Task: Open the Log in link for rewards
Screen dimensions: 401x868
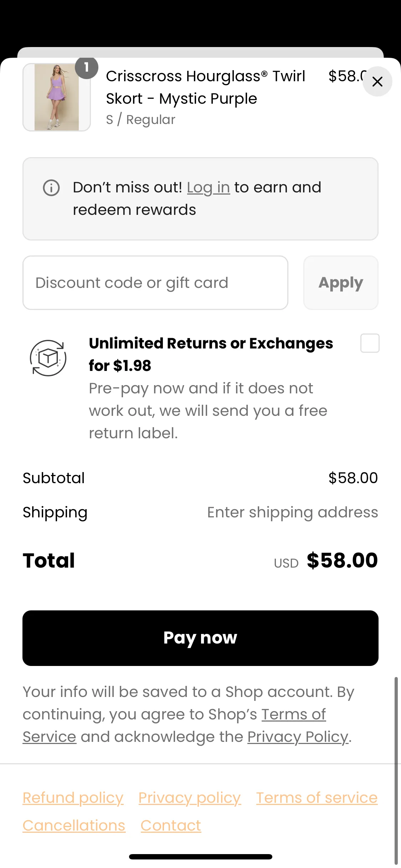Action: (208, 187)
